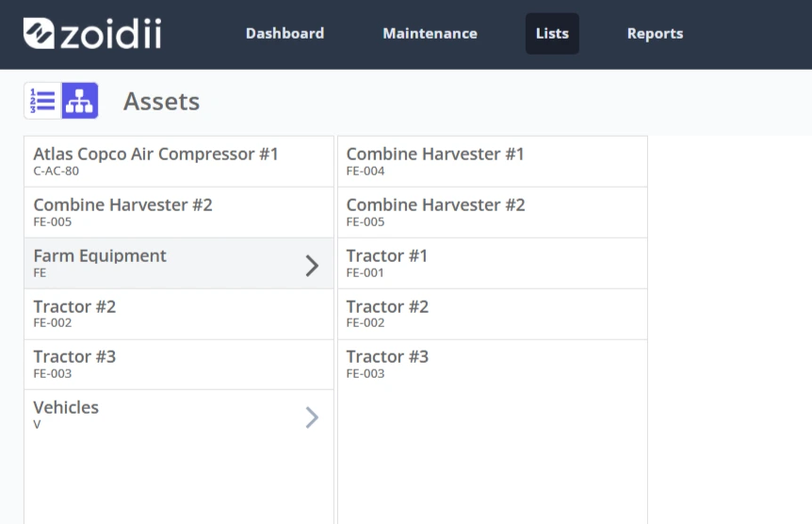The width and height of the screenshot is (812, 524).
Task: Select Tractor #3 in right column
Action: point(493,365)
